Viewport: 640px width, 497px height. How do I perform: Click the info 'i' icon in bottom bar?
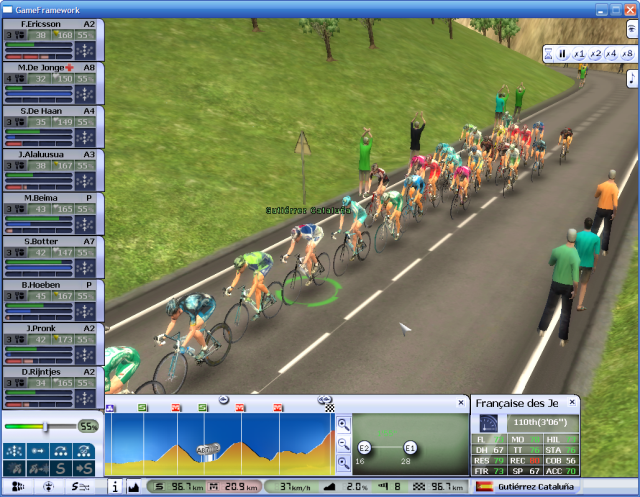(x=113, y=487)
